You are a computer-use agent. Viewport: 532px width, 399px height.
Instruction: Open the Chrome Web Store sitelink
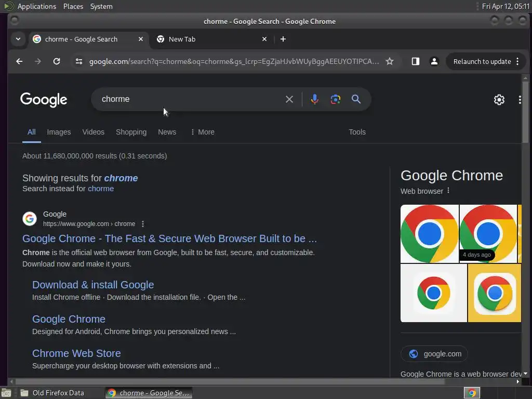76,353
